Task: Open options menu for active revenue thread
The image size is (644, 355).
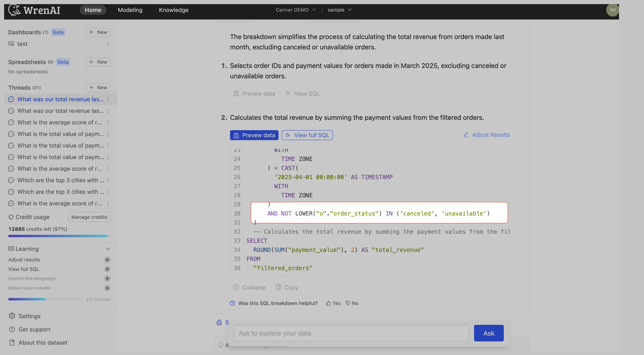Action: 108,99
